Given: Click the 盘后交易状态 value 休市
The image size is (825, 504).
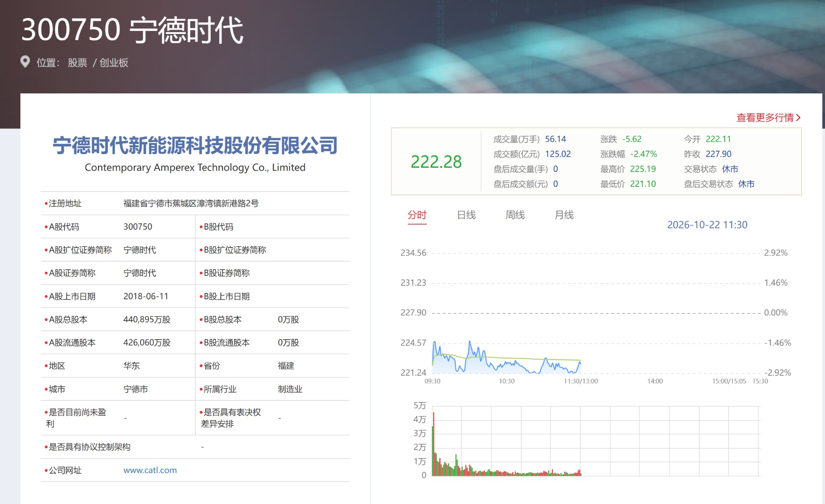Looking at the screenshot, I should click(x=746, y=184).
